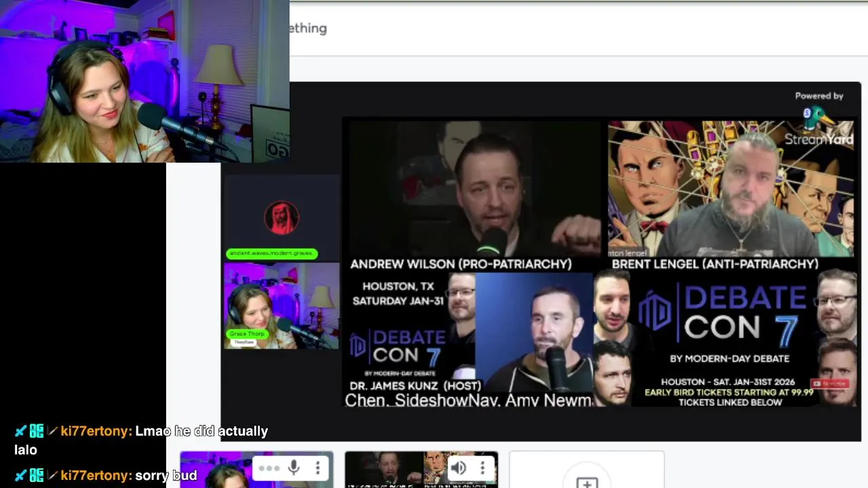Click the Dr. James Kunz (Host) caption
The image size is (868, 488).
[415, 386]
